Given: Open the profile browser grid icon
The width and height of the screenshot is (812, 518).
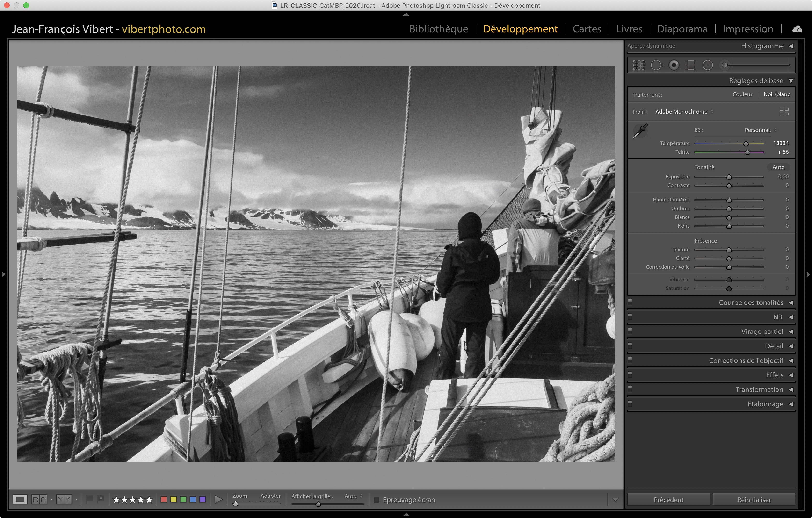Looking at the screenshot, I should click(784, 112).
